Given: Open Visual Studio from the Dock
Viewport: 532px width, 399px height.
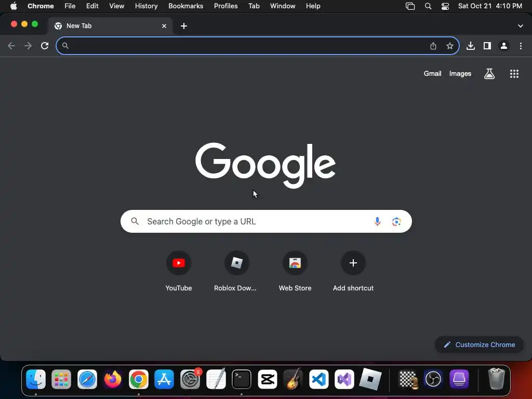Looking at the screenshot, I should pyautogui.click(x=344, y=379).
